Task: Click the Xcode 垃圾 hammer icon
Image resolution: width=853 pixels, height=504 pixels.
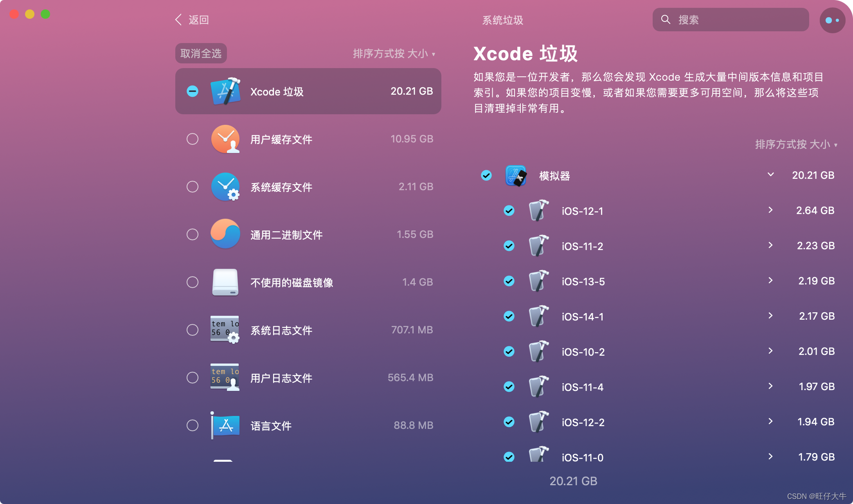Action: [x=225, y=91]
